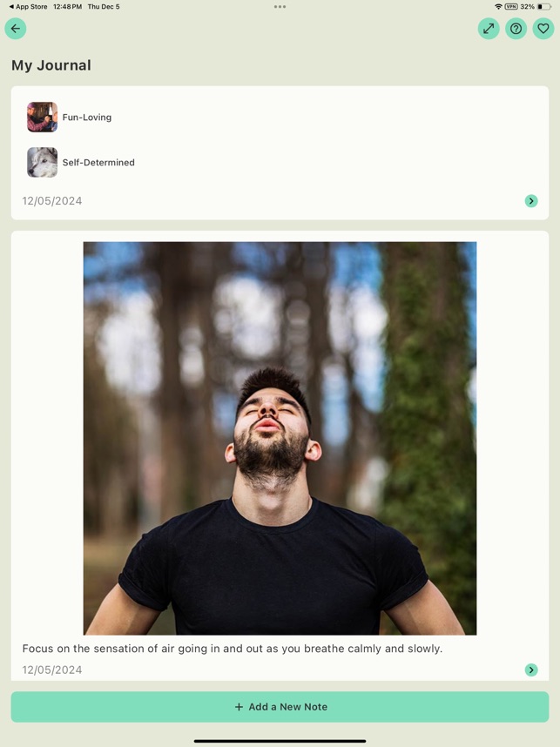This screenshot has height=747, width=560.
Task: Open the first journal entry via its chevron
Action: 531,200
